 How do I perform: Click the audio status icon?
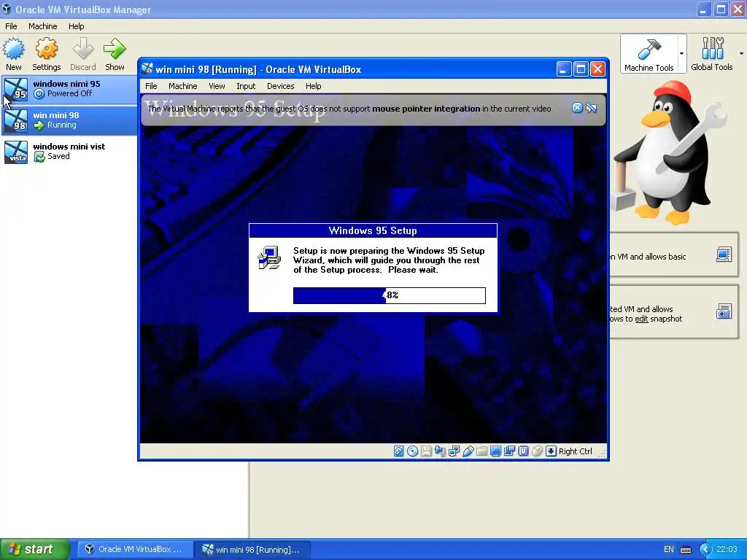click(440, 451)
